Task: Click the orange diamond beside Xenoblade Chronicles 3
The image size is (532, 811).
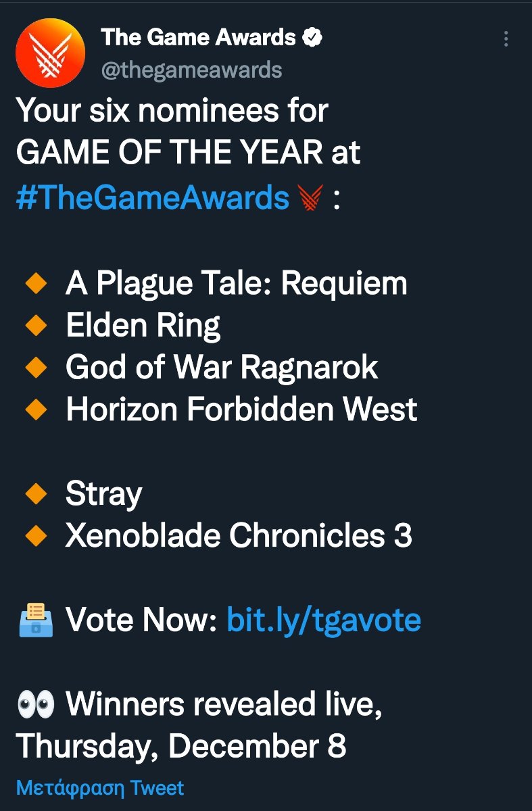Action: coord(34,536)
